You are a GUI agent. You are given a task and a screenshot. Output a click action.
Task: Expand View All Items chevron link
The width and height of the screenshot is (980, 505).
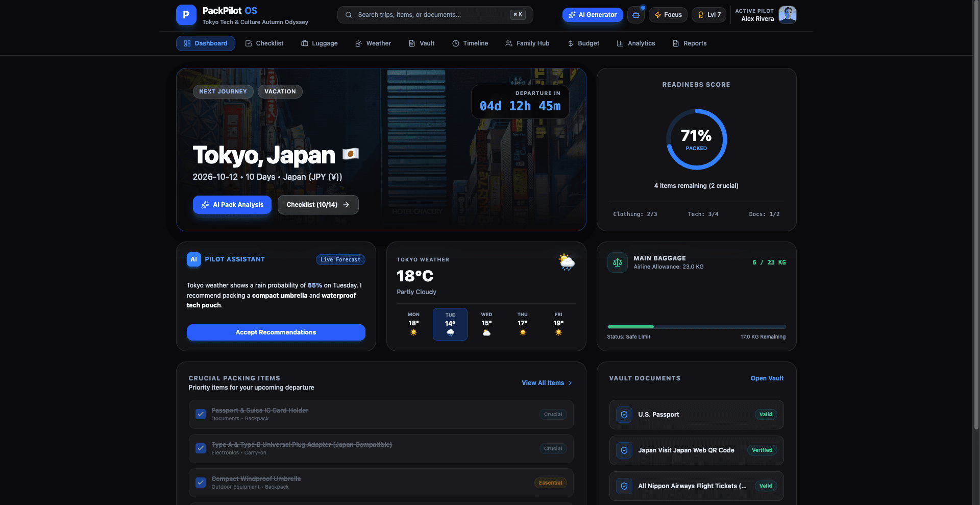[x=547, y=383]
